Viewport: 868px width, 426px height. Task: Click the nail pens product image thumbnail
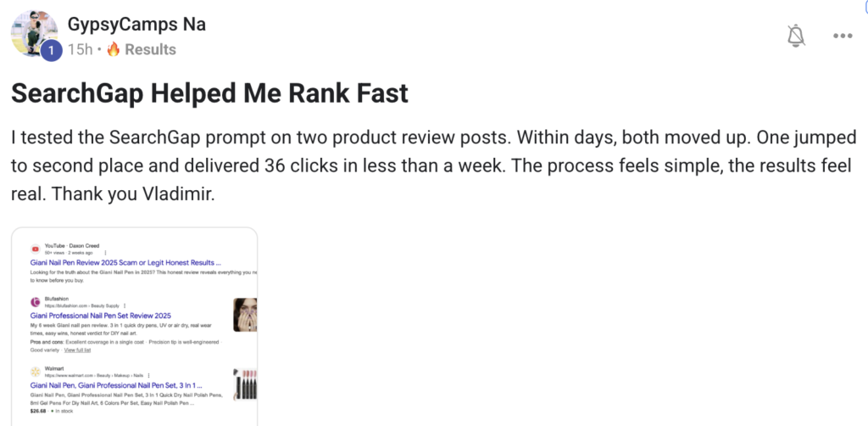pyautogui.click(x=244, y=384)
